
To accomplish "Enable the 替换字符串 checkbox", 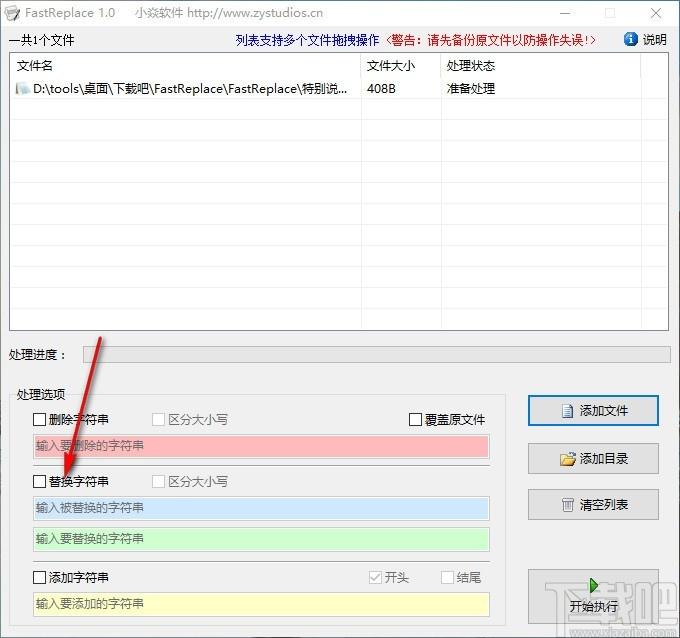I will click(x=39, y=481).
